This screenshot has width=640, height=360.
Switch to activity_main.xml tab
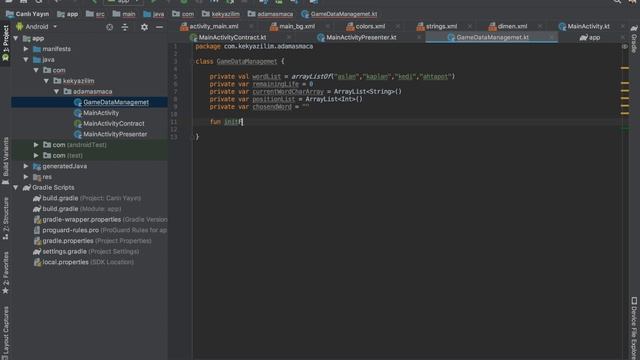click(213, 26)
